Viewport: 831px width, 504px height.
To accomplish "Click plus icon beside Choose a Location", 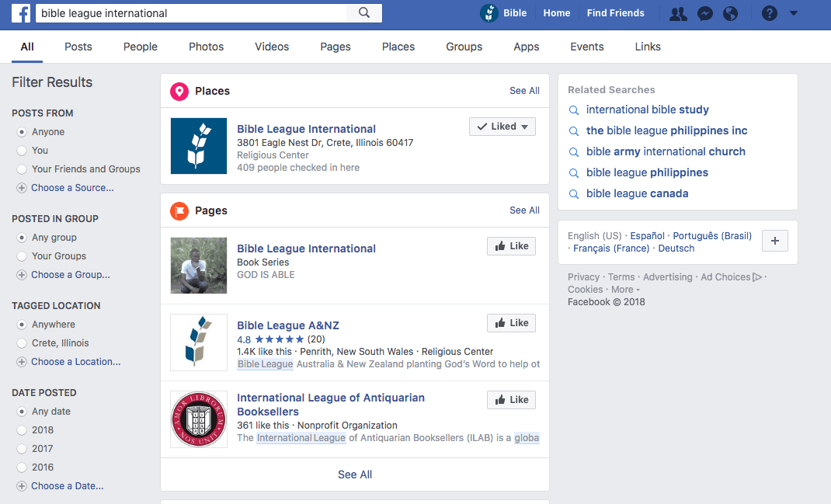I will pyautogui.click(x=22, y=361).
